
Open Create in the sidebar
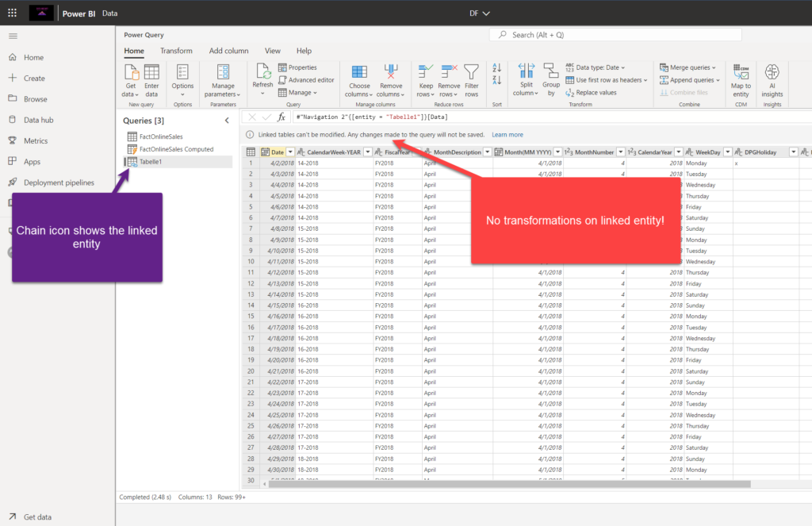click(33, 79)
